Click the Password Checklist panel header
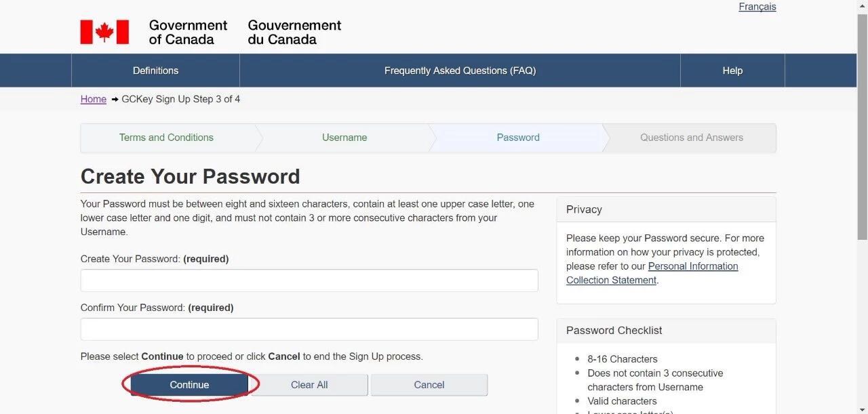868x414 pixels. coord(665,331)
